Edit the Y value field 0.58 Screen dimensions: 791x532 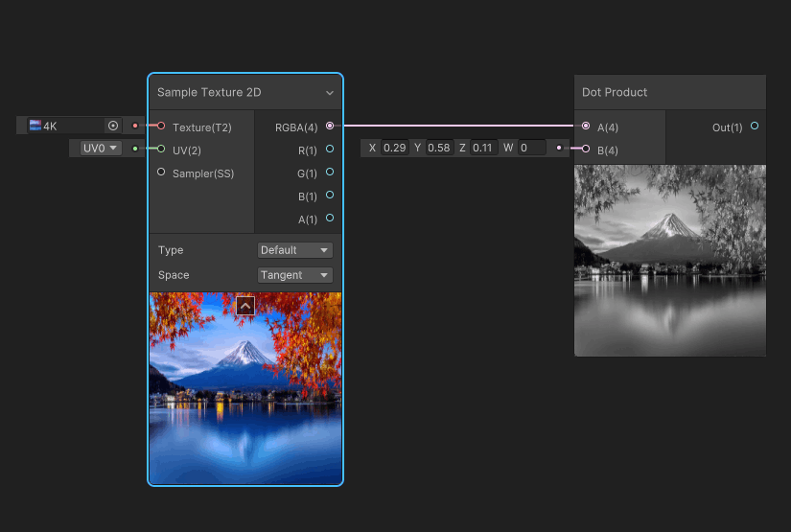click(x=439, y=148)
